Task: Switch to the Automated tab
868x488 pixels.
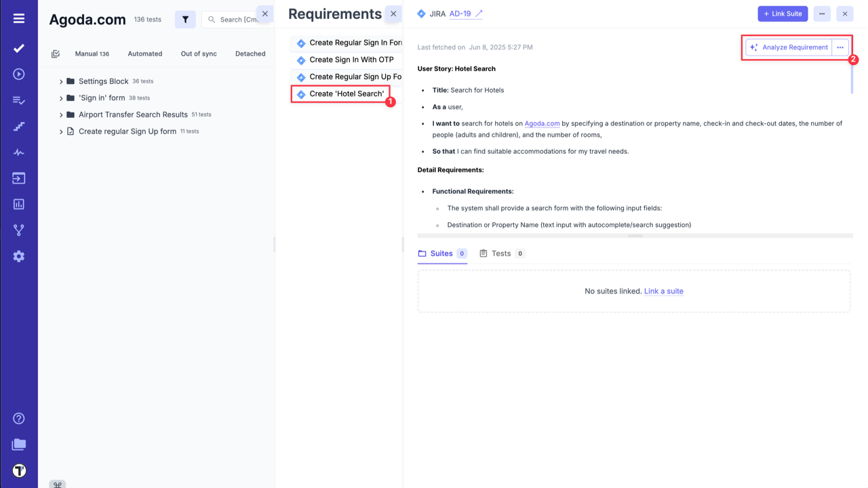Action: click(144, 54)
